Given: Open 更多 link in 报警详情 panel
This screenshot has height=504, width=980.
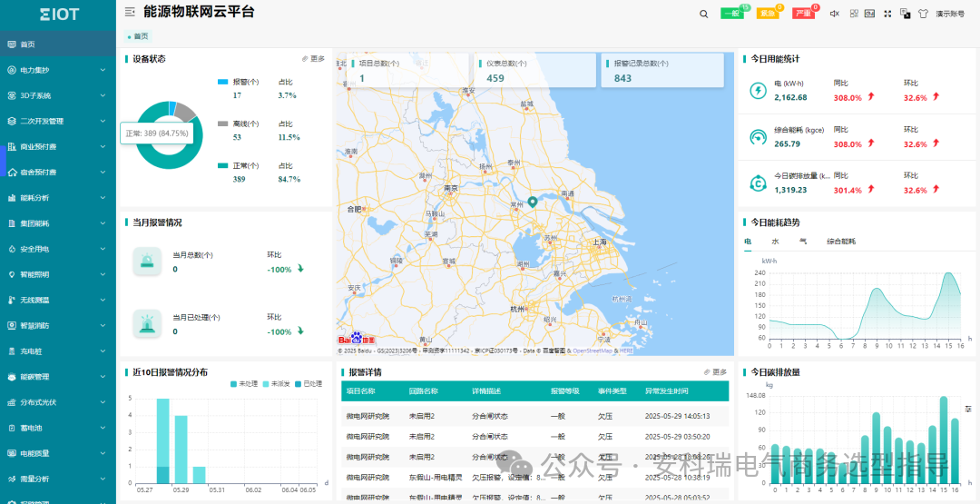Looking at the screenshot, I should (716, 372).
